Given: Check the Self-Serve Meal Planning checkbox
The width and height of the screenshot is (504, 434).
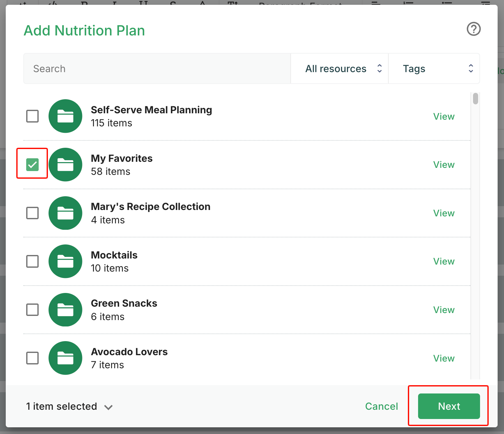Looking at the screenshot, I should [32, 116].
